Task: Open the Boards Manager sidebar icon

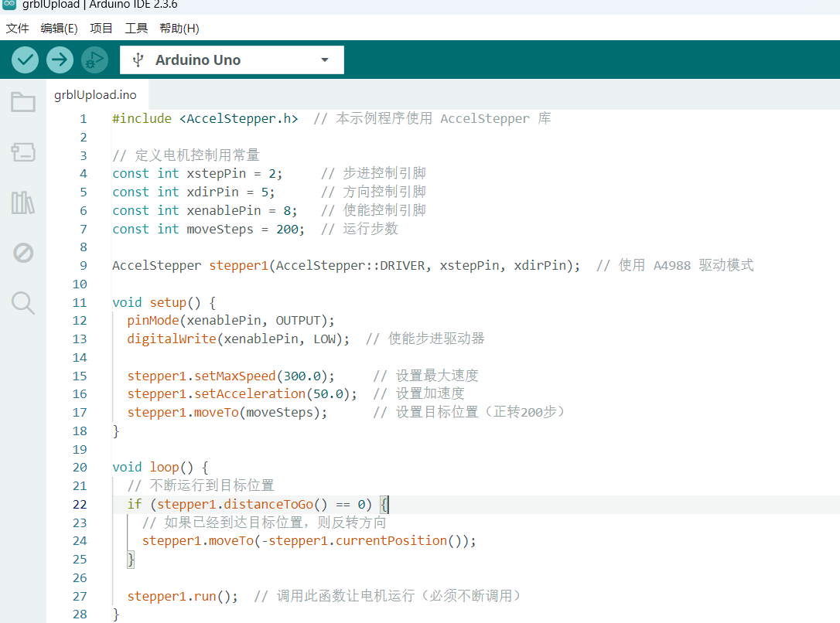Action: 23,152
